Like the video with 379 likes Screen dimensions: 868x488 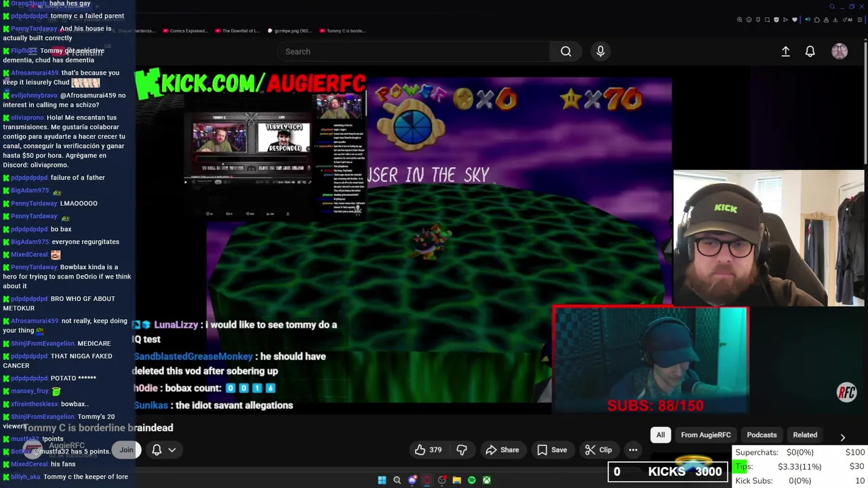[x=429, y=450]
